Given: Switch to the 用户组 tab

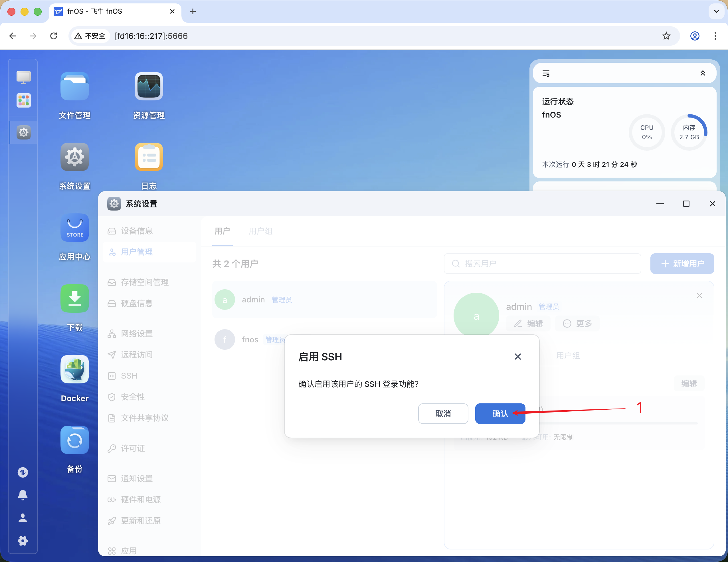Looking at the screenshot, I should (260, 231).
